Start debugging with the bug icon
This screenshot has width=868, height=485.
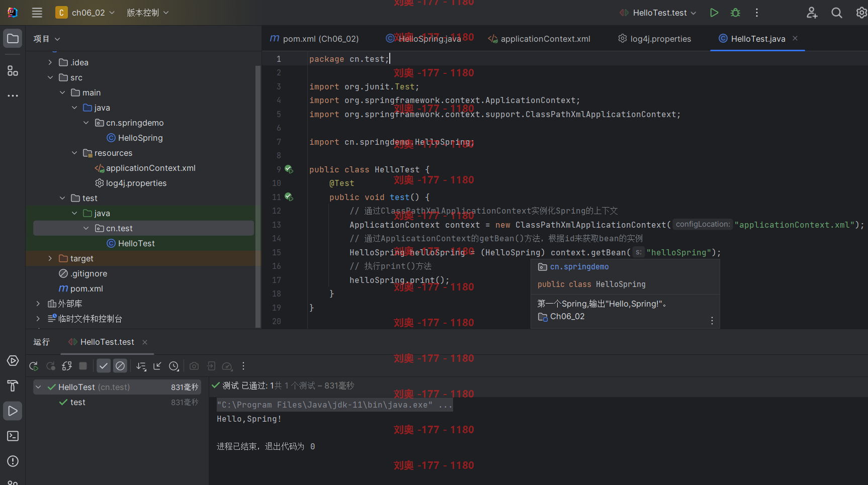click(735, 13)
